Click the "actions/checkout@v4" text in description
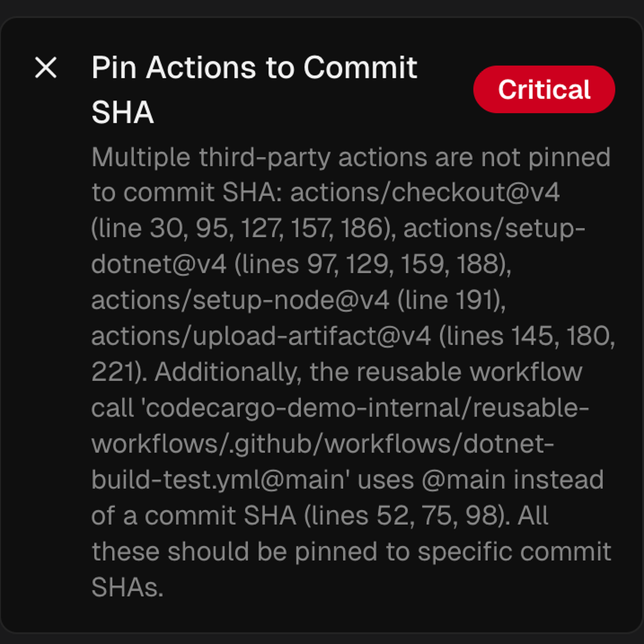This screenshot has height=644, width=644. point(425,193)
